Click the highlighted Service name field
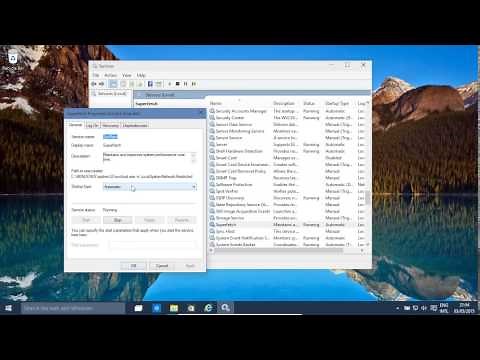Screen dimensions: 480x360 click(x=110, y=136)
